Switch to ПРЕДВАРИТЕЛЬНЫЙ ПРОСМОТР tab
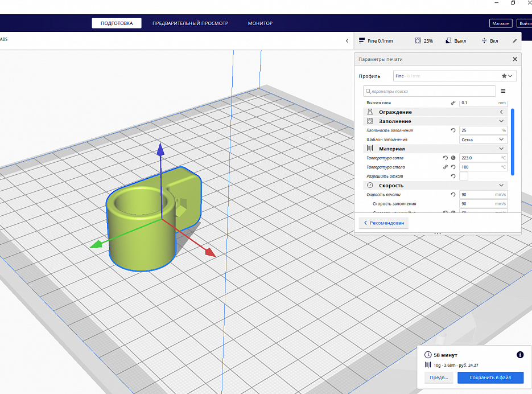The width and height of the screenshot is (532, 394). [x=190, y=23]
